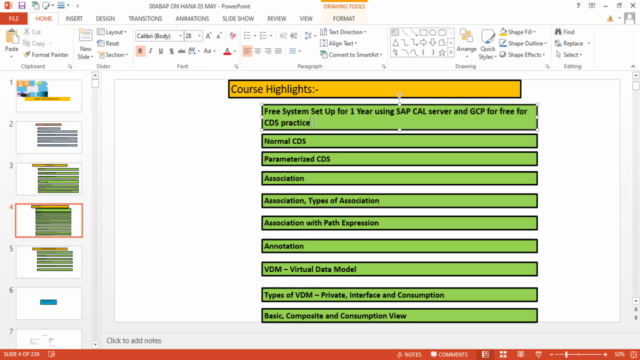Switch to the DESIGN tab

(x=105, y=18)
